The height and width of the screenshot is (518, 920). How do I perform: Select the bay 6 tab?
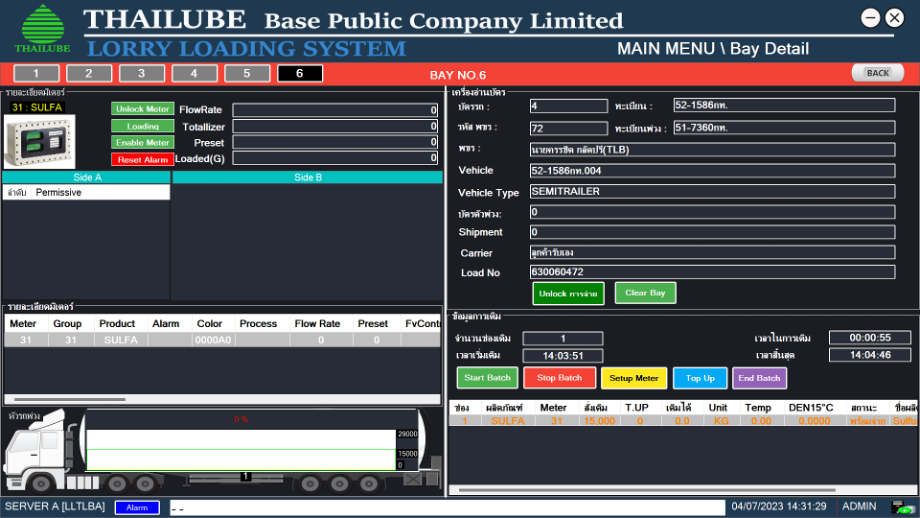pyautogui.click(x=300, y=73)
